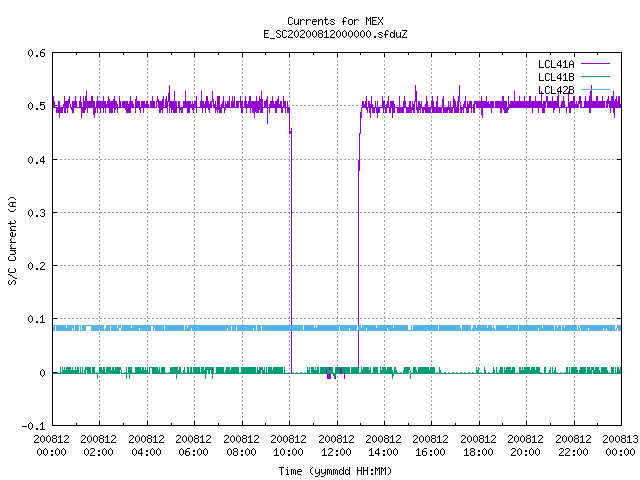Click the x-axis tick '200812 02:00'
The image size is (640, 480).
[x=99, y=445]
